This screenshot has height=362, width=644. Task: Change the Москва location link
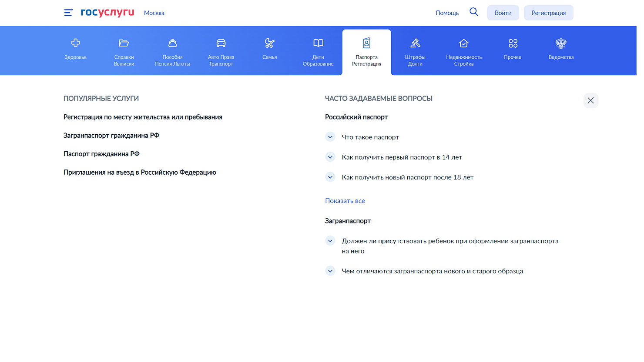(154, 13)
